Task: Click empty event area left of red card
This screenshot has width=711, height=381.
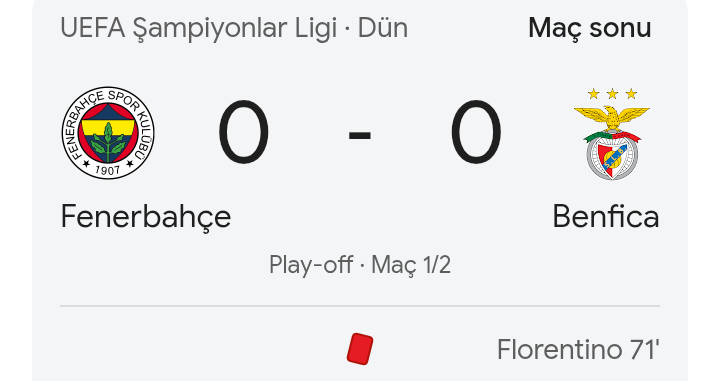Action: click(x=200, y=349)
